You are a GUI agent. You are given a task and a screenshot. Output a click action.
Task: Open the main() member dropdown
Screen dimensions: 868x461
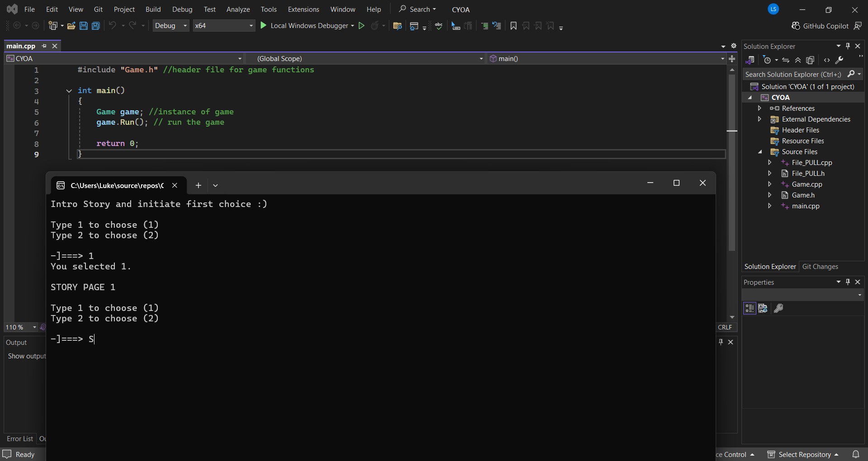(607, 58)
